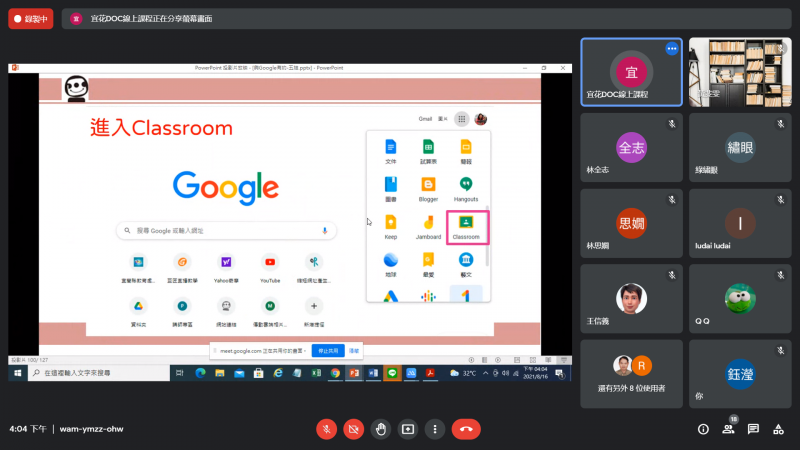This screenshot has width=800, height=450.
Task: Raise hand using the hand icon button
Action: click(381, 429)
